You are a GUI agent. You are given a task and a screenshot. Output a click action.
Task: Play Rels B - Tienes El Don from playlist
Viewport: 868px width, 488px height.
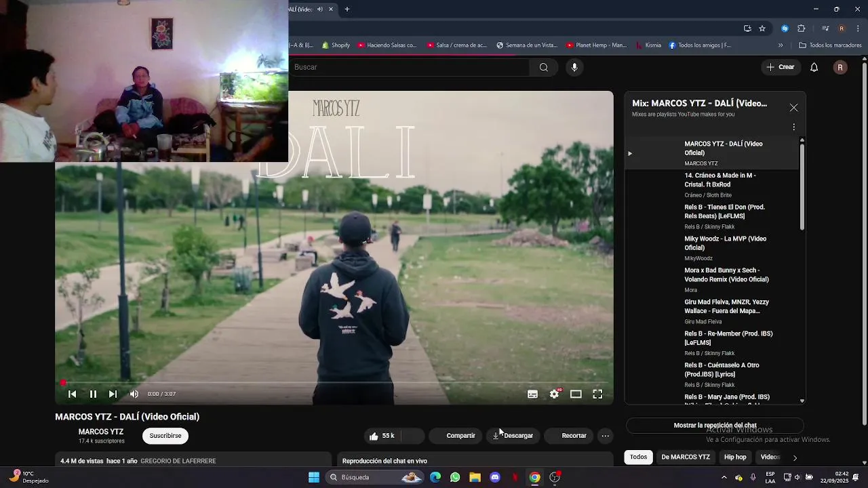pyautogui.click(x=711, y=216)
